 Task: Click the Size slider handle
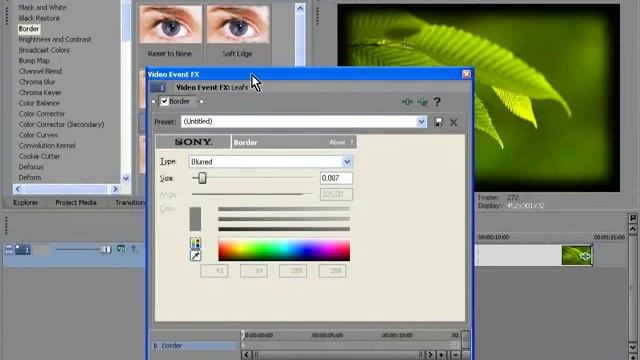click(202, 178)
